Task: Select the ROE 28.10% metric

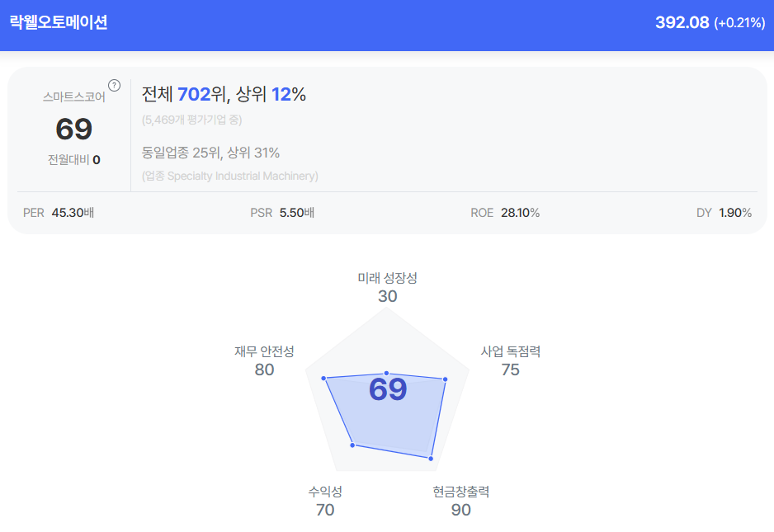Action: click(x=505, y=213)
